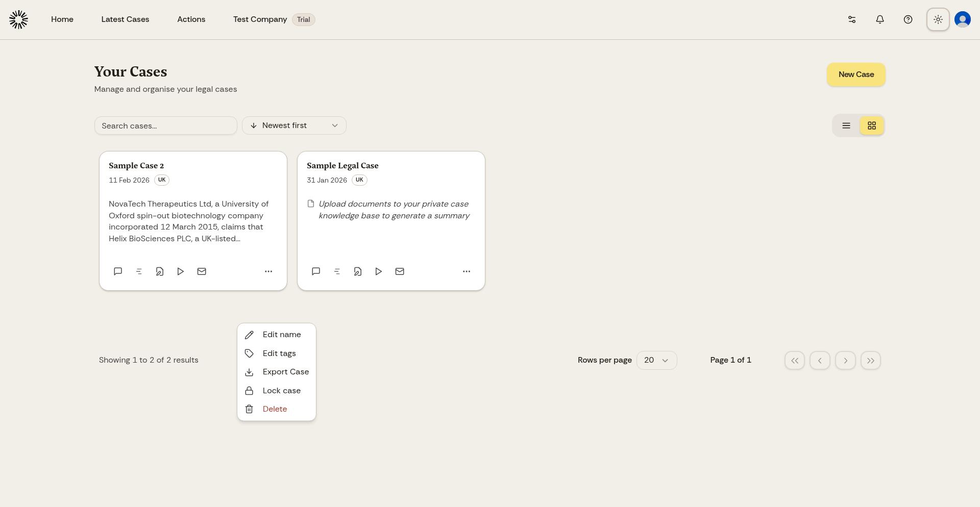Open the Newest first sort dropdown
This screenshot has height=507, width=980.
[x=294, y=125]
